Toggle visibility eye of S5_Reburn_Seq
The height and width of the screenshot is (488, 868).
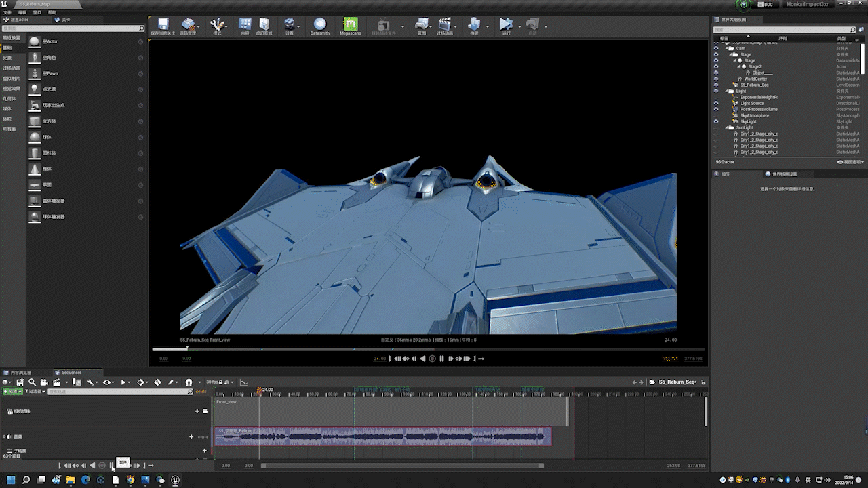(x=715, y=85)
